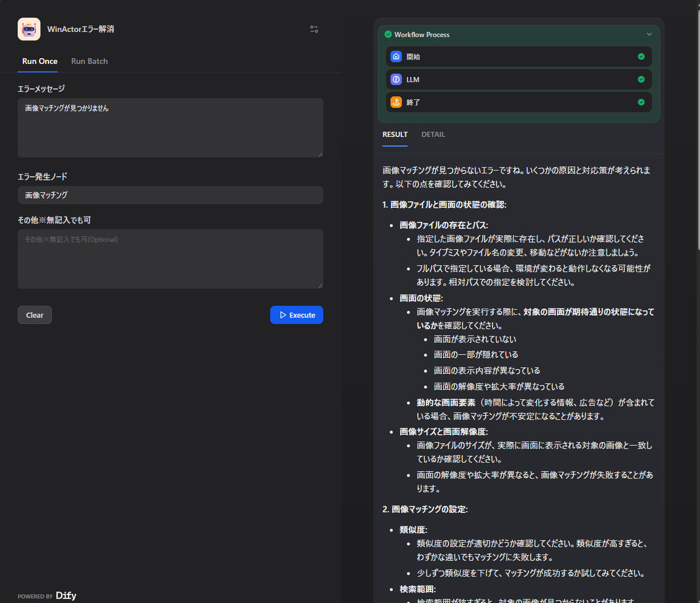Screen dimensions: 700x603
Task: Collapse the Workflow Process panel chevron
Action: pos(649,34)
